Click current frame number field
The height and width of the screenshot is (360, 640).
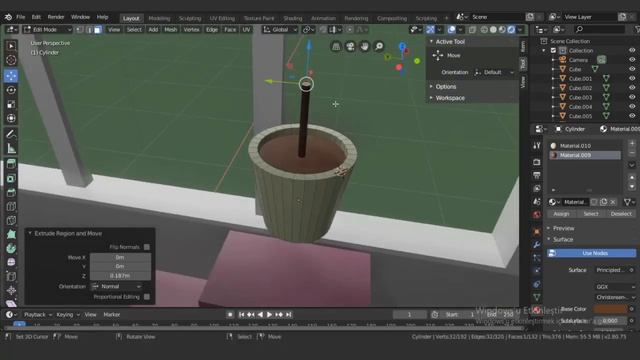coord(409,315)
